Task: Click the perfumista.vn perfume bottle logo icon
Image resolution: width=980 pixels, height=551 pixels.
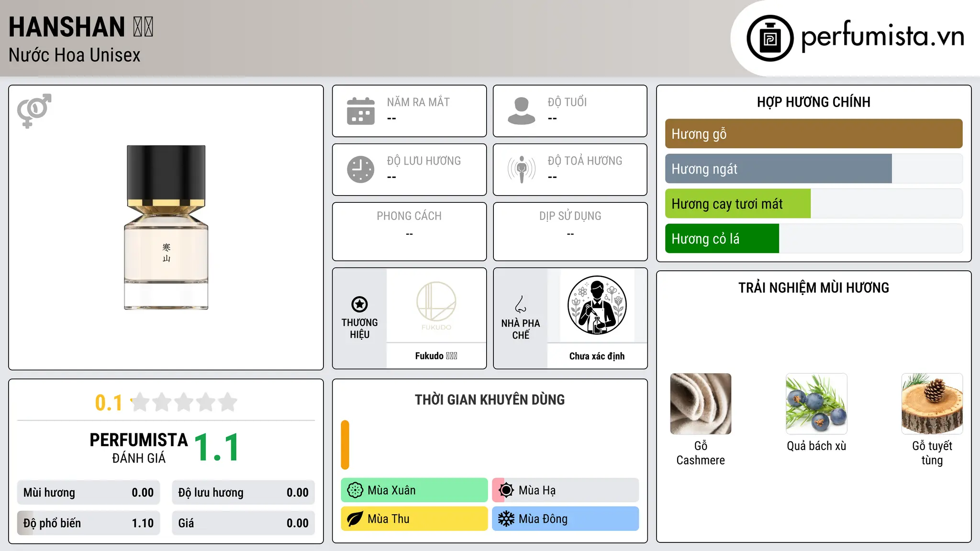Action: click(770, 38)
